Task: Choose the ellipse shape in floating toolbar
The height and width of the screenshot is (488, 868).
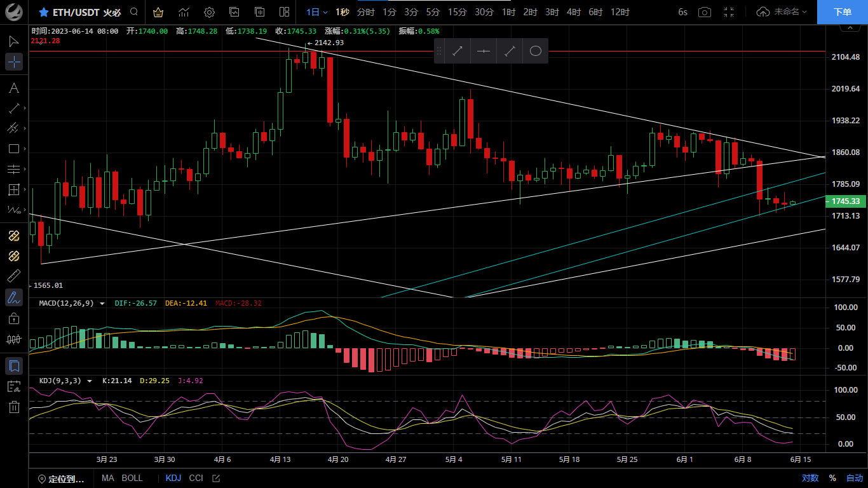Action: pos(535,51)
